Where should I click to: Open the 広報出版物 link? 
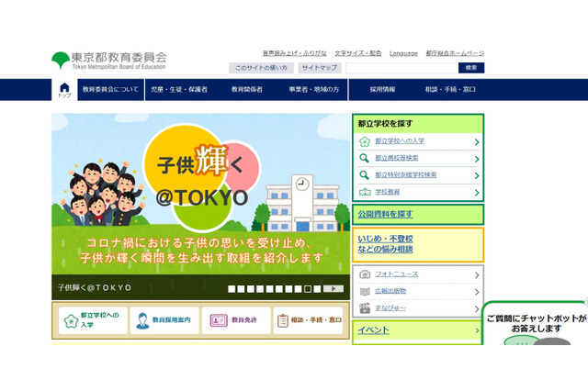(390, 291)
